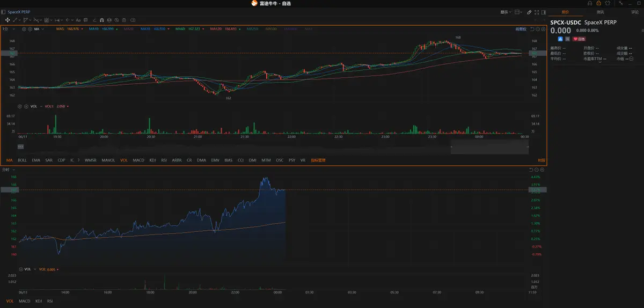Click the magnet snap drawing icon
Viewport: 644px width, 308px height.
(x=101, y=20)
